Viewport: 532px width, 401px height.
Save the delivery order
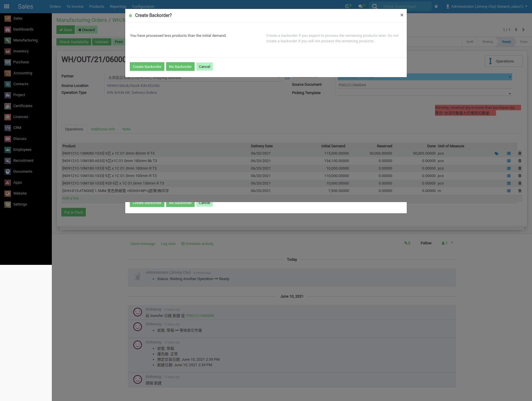[x=66, y=30]
